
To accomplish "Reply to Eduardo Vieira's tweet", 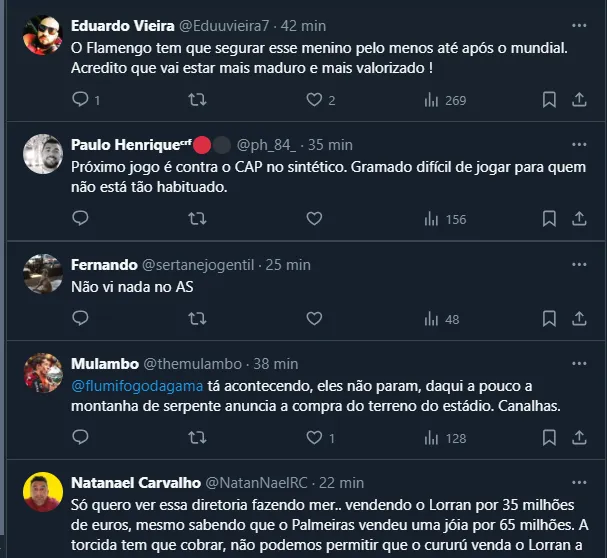I will pos(81,100).
